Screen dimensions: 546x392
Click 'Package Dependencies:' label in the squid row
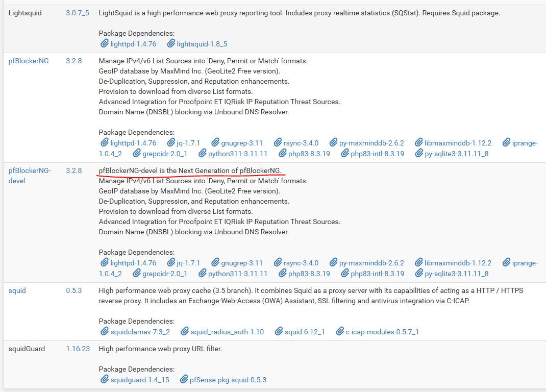[137, 321]
